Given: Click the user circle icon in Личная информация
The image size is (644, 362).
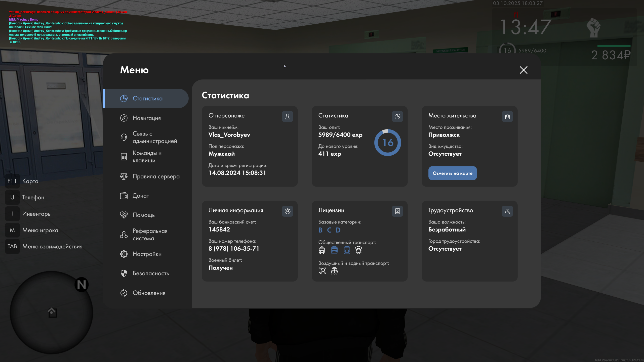Looking at the screenshot, I should coord(287,211).
